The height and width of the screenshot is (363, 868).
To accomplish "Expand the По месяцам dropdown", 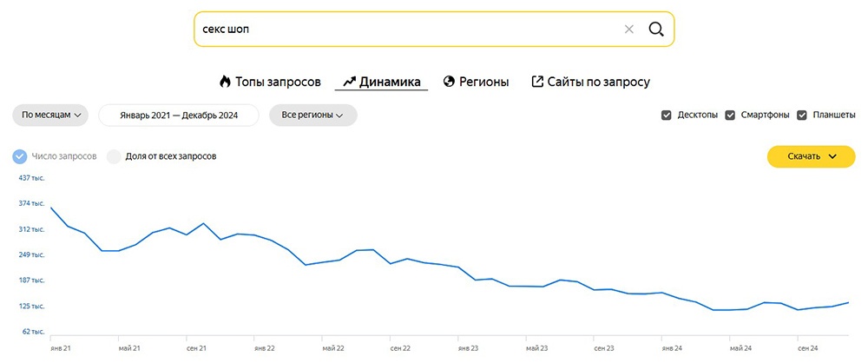I will pyautogui.click(x=50, y=115).
